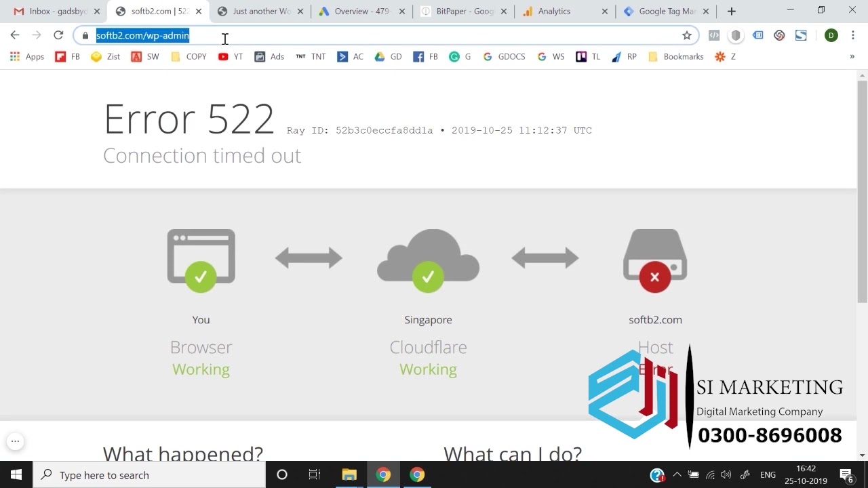The height and width of the screenshot is (488, 868).
Task: Show hidden system tray icons
Action: click(677, 475)
